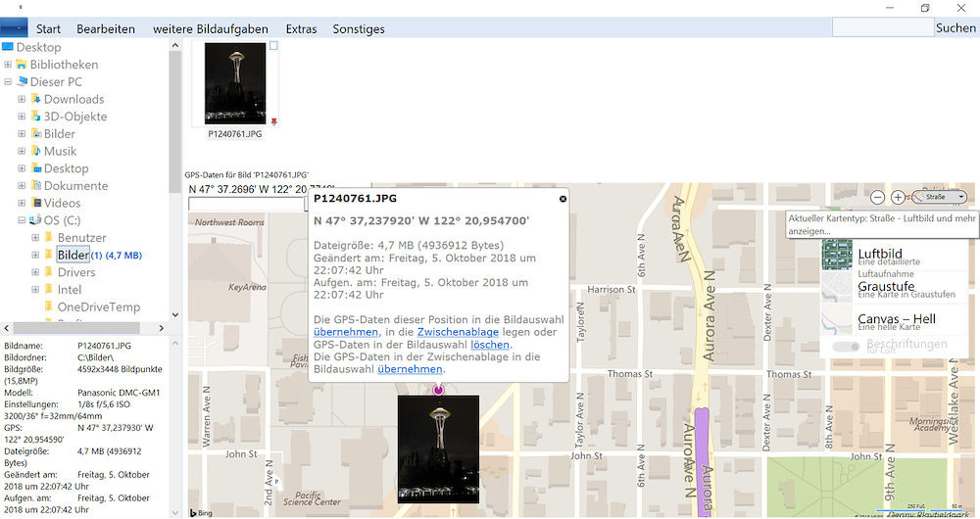
Task: Click the search input field next to Suchen
Action: pyautogui.click(x=881, y=28)
